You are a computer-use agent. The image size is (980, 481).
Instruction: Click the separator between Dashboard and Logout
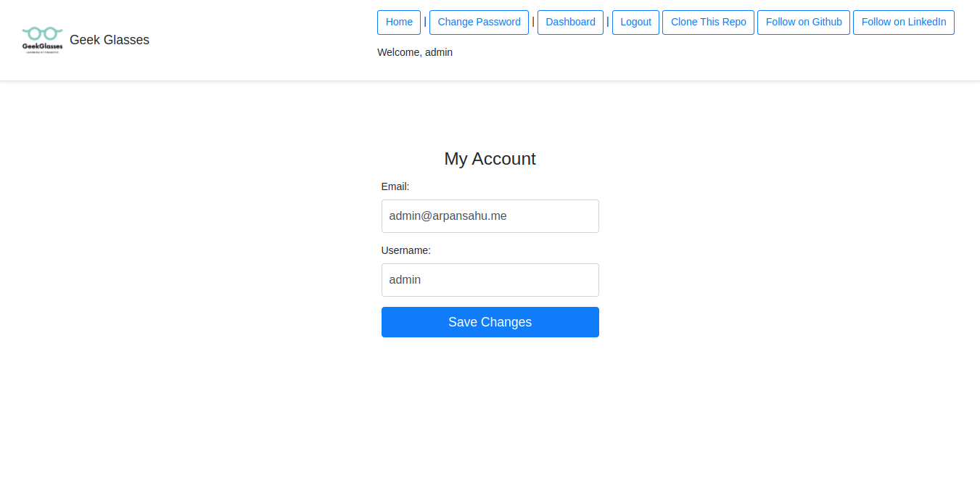click(608, 22)
